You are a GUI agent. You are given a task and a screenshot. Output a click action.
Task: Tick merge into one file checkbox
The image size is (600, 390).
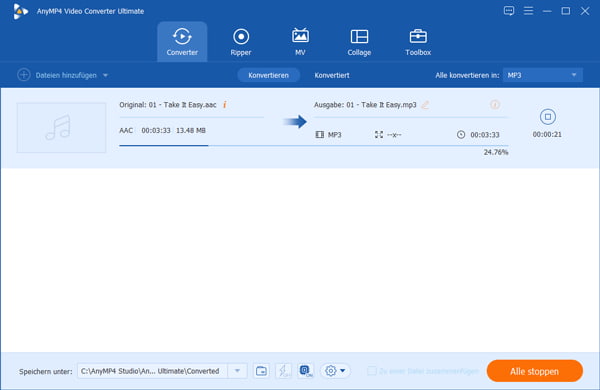371,370
